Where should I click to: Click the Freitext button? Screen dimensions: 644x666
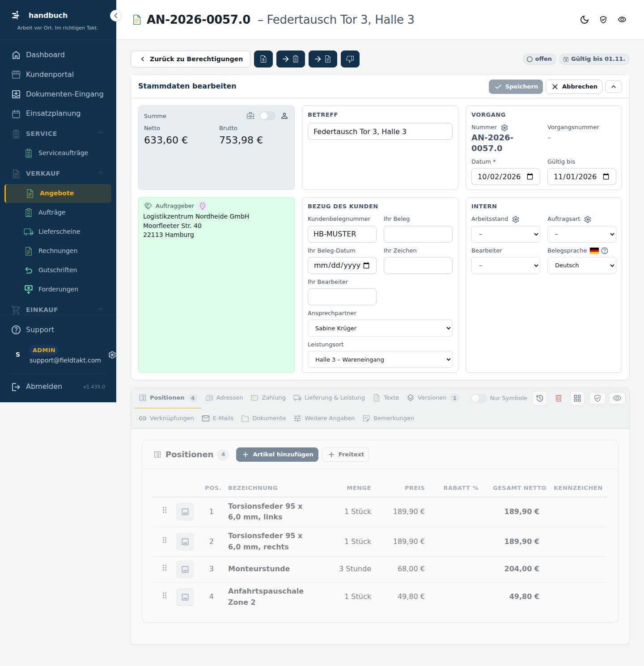[346, 455]
